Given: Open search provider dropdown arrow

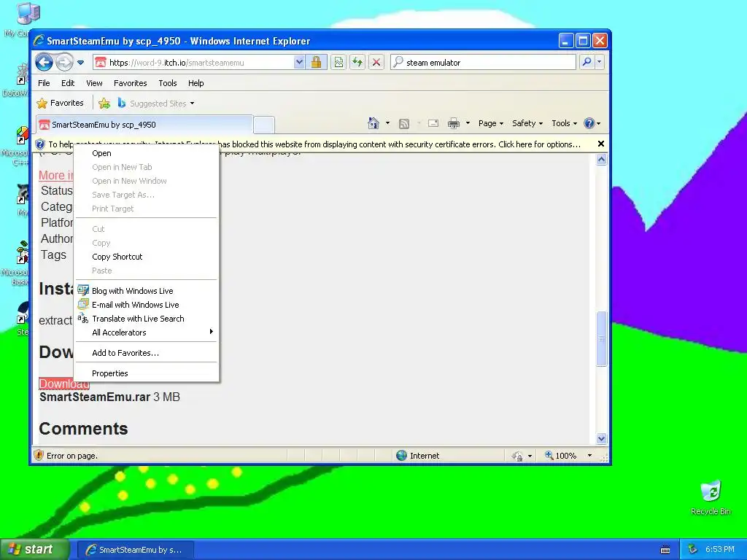Looking at the screenshot, I should (x=600, y=62).
